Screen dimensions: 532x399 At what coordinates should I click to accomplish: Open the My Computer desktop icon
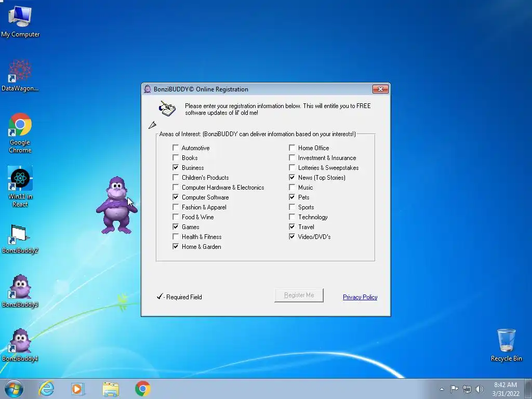click(x=20, y=21)
